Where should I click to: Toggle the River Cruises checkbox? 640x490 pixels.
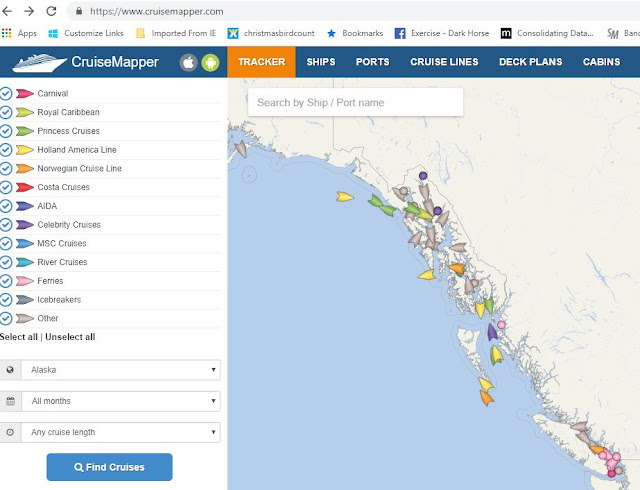click(x=6, y=262)
